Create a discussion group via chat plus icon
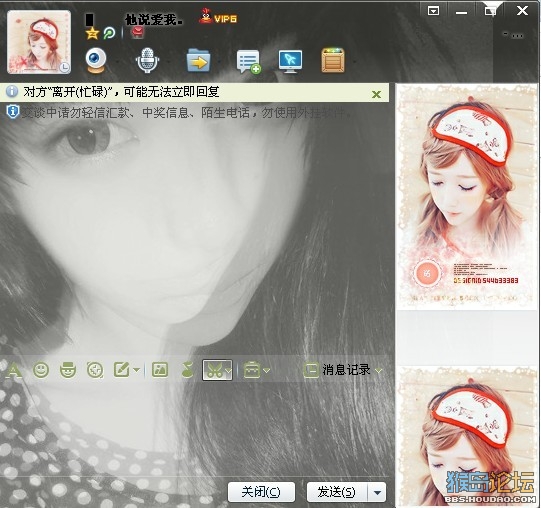This screenshot has width=541, height=508. (248, 61)
